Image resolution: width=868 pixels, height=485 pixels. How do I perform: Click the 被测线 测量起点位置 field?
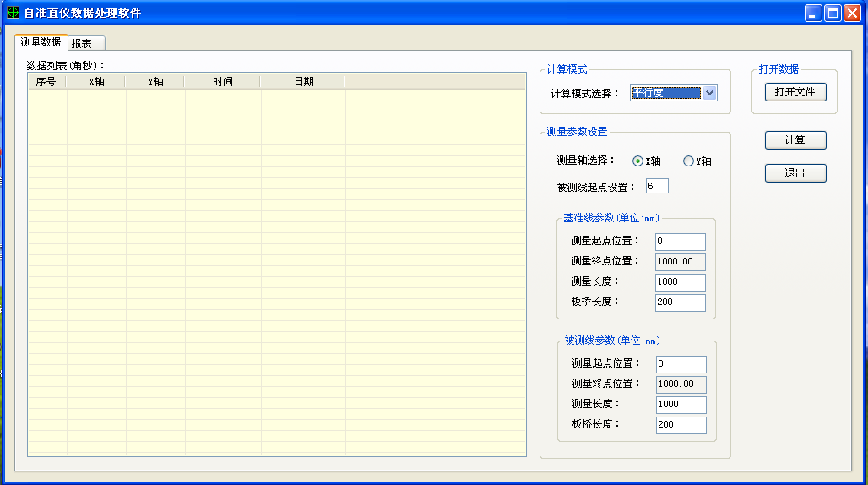point(681,363)
